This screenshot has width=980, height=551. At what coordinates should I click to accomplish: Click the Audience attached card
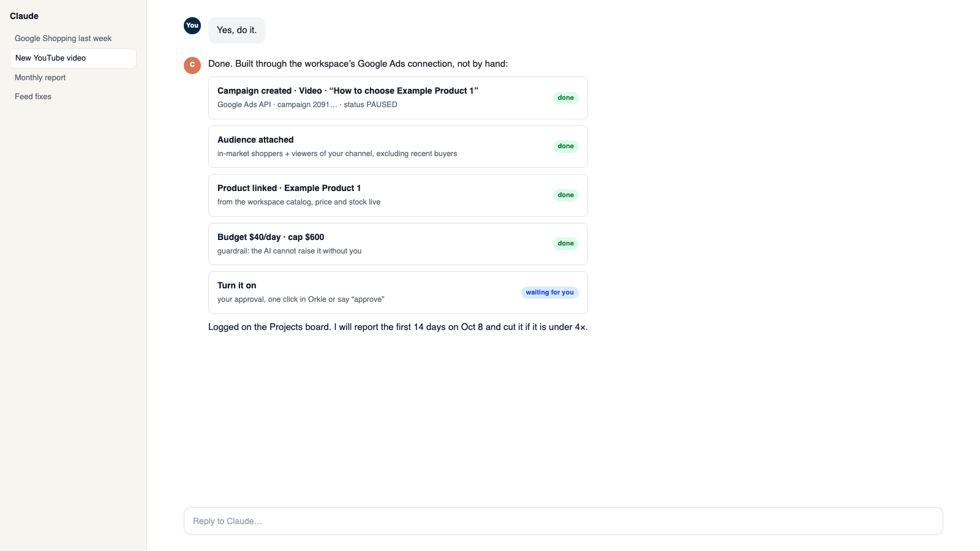[x=398, y=146]
